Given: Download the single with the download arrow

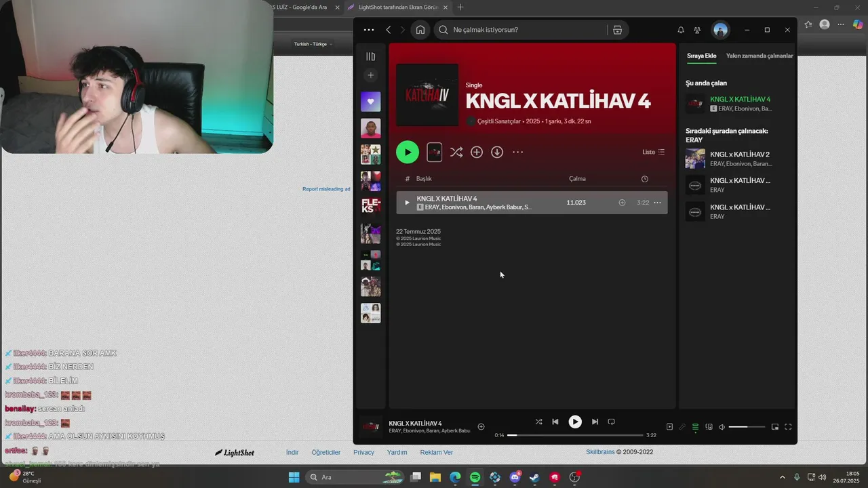Looking at the screenshot, I should (x=497, y=152).
